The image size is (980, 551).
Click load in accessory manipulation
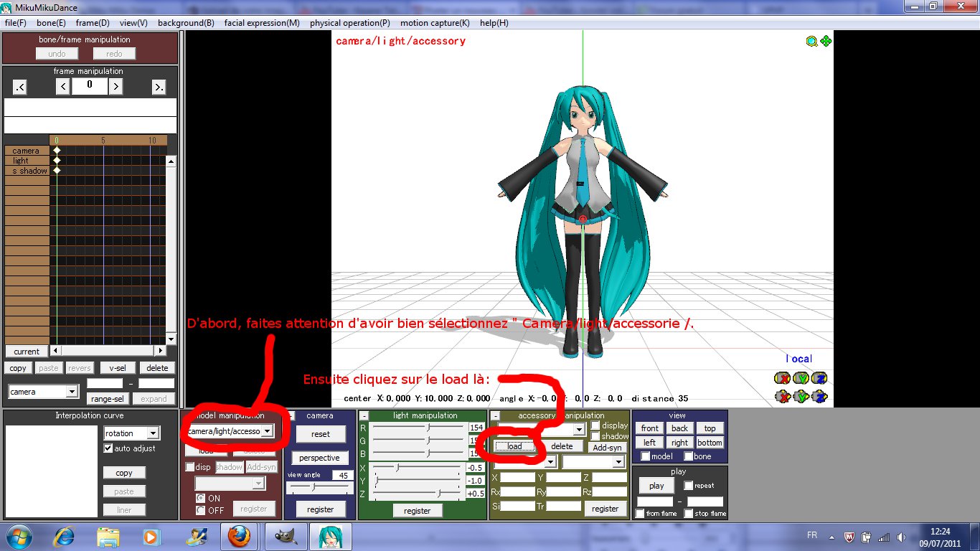pos(514,446)
